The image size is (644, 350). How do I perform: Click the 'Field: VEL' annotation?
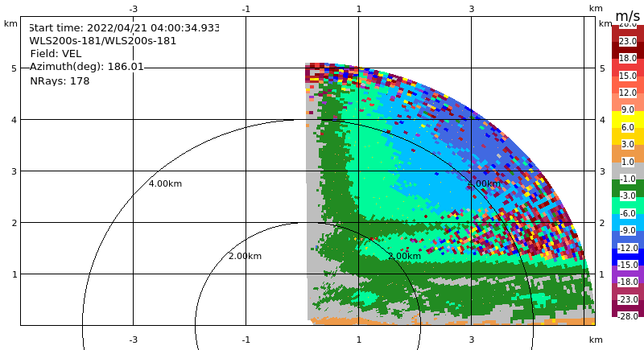(x=56, y=54)
